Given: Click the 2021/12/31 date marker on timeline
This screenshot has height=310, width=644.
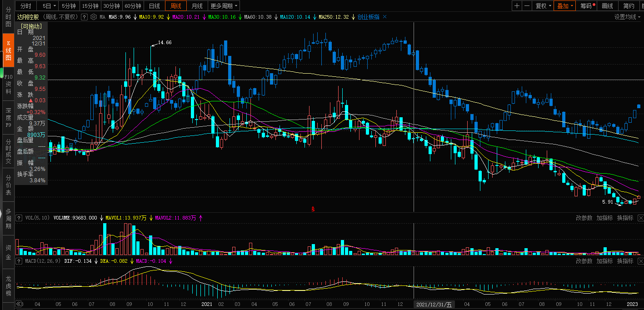Looking at the screenshot, I should 434,304.
